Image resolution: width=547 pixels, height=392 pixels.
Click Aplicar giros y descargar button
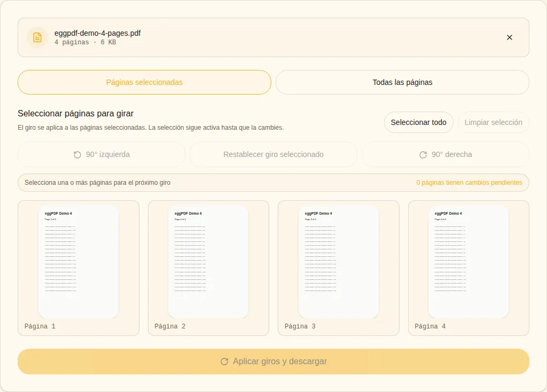273,362
